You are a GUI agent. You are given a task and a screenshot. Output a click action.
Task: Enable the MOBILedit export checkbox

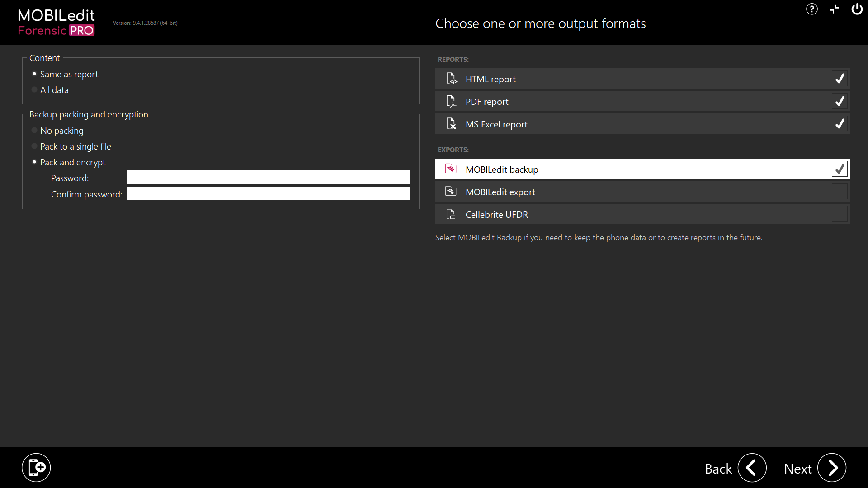click(839, 191)
